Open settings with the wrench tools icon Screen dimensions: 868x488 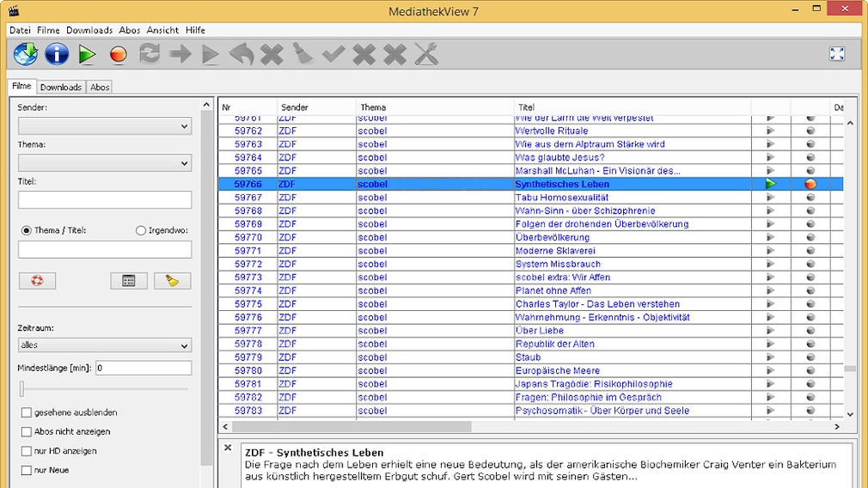click(426, 54)
